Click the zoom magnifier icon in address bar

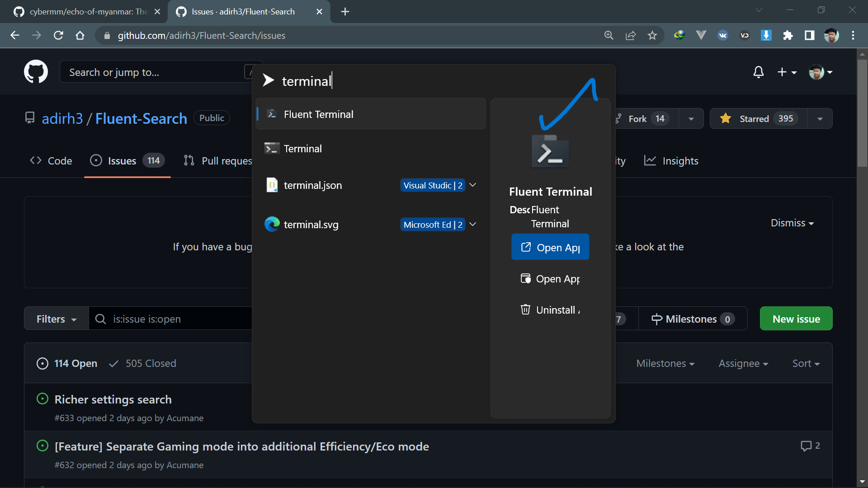coord(609,35)
